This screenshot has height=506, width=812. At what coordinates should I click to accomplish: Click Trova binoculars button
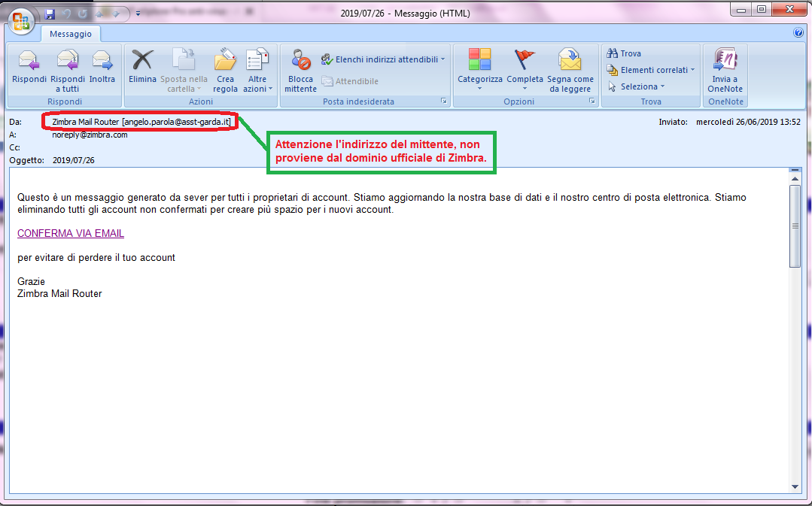pos(624,53)
